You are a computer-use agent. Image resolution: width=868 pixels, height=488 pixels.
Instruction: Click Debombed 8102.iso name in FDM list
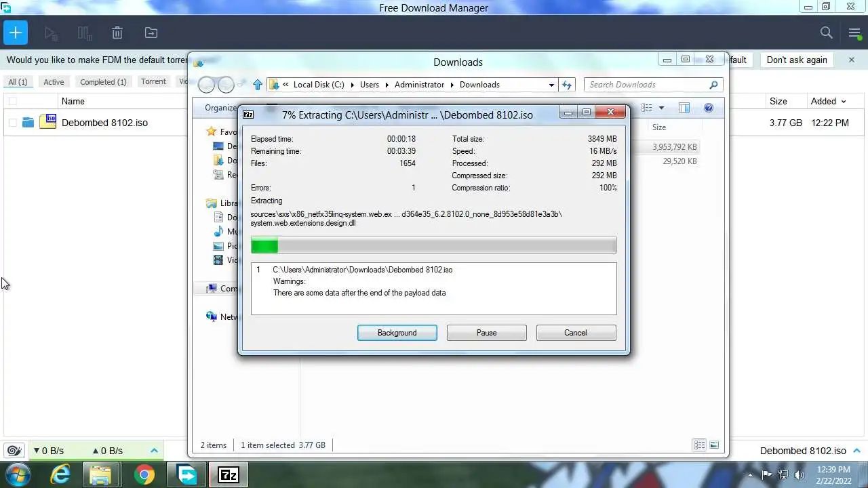click(104, 123)
